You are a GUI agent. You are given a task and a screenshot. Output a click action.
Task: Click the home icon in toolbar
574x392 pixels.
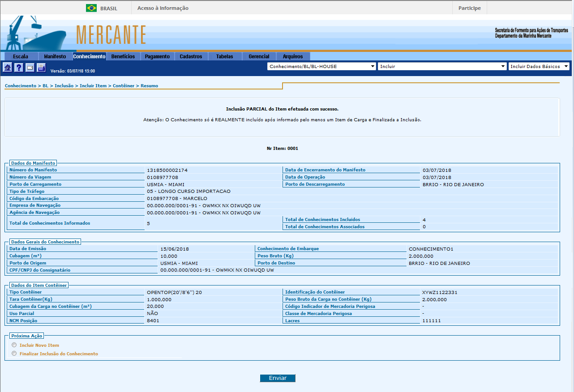(x=8, y=68)
